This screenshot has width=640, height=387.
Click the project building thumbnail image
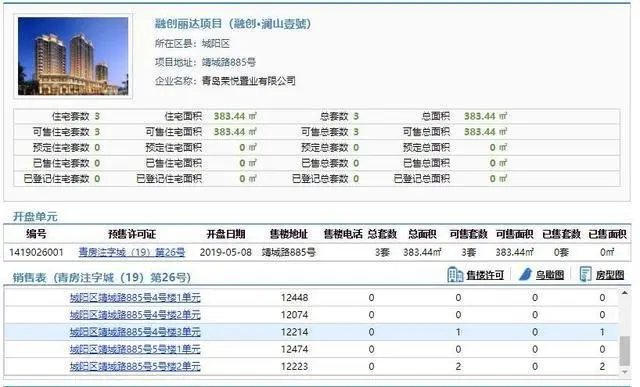point(73,56)
